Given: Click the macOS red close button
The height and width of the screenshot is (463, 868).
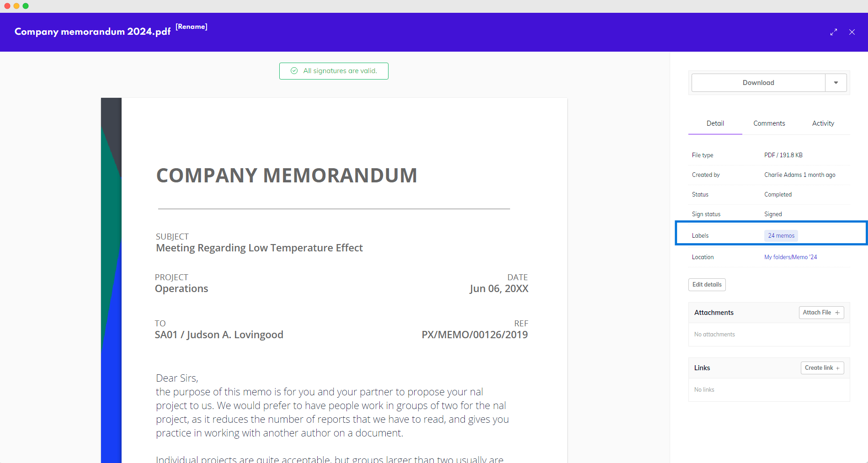Looking at the screenshot, I should point(7,6).
